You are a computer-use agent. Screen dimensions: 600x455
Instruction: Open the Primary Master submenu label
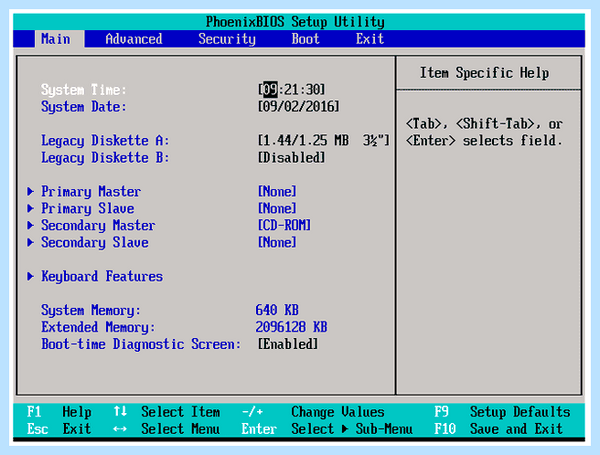(x=91, y=191)
